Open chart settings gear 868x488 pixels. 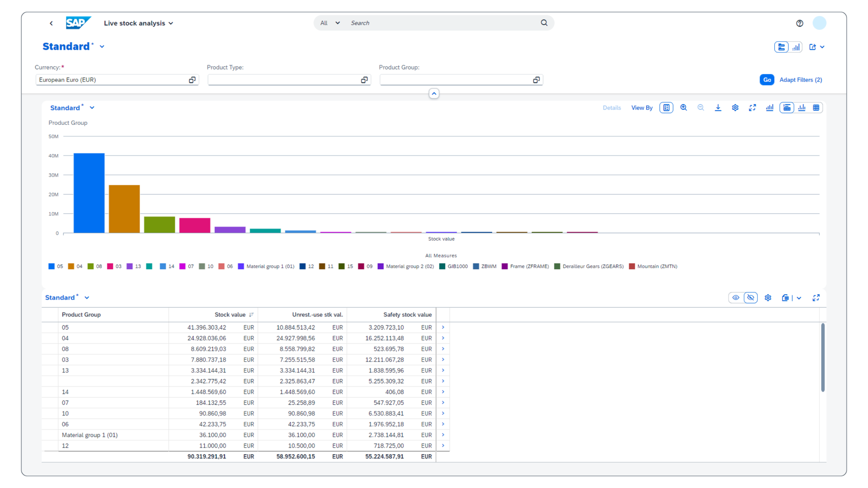tap(735, 108)
